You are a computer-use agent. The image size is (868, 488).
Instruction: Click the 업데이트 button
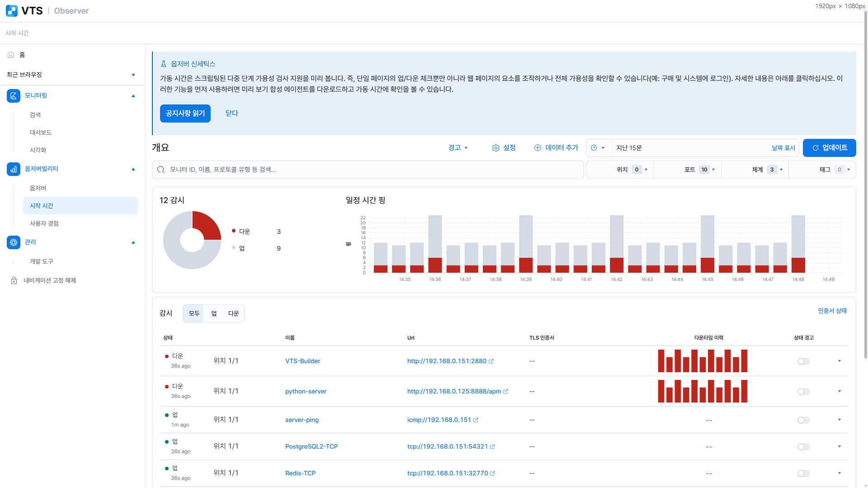pos(829,148)
